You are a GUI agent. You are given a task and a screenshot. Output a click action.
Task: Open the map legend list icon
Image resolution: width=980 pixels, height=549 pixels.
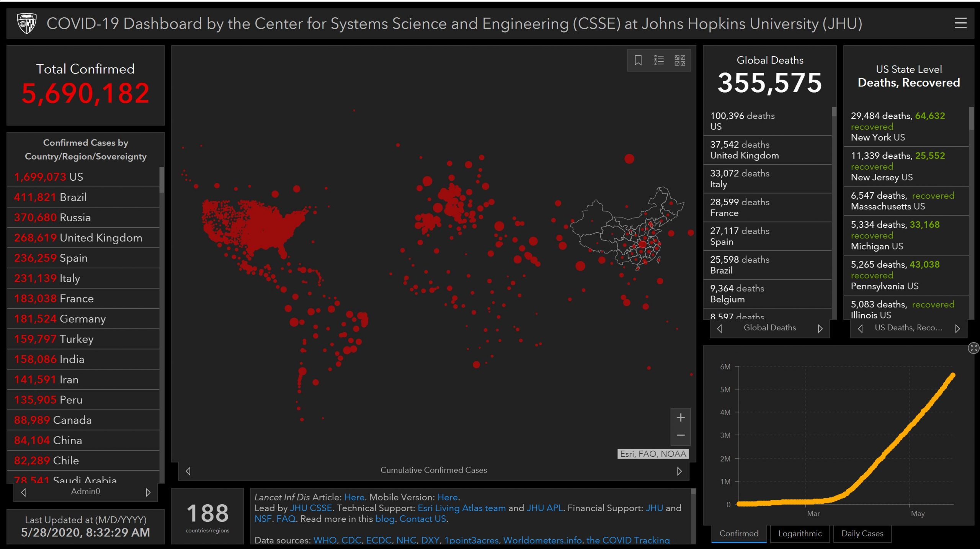point(659,60)
